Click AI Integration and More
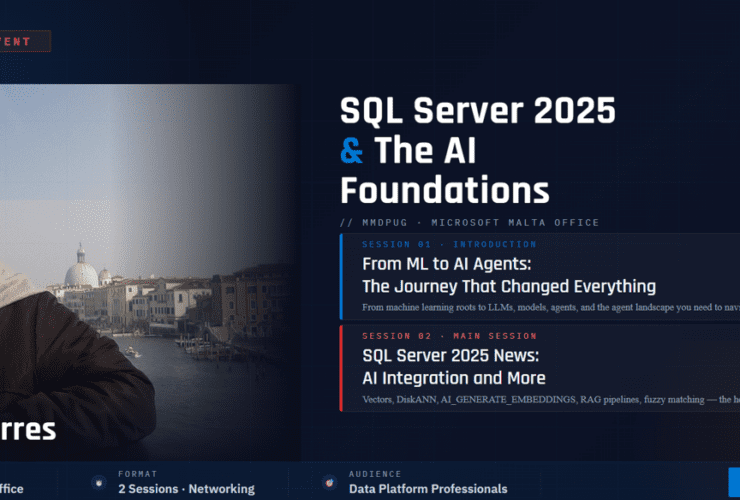 (454, 378)
